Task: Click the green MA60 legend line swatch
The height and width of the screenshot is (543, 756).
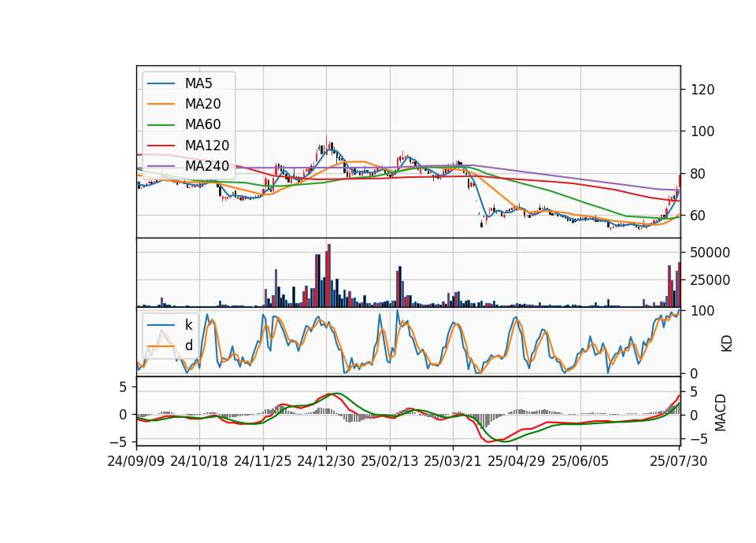Action: (161, 125)
